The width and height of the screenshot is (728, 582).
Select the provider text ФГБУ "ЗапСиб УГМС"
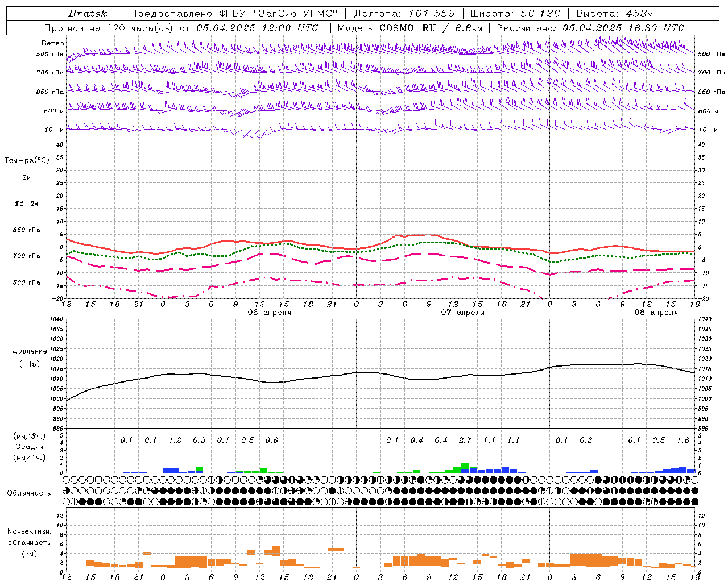tap(278, 14)
